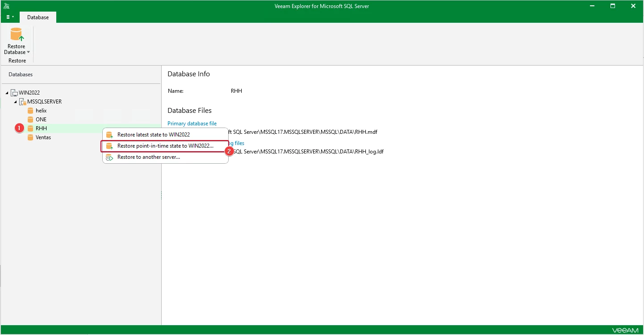The width and height of the screenshot is (644, 335).
Task: Choose Restore to another server
Action: (x=166, y=157)
